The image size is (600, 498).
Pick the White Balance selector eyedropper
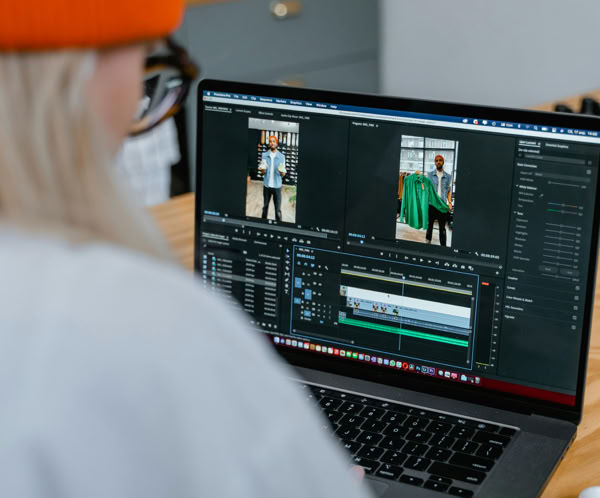pyautogui.click(x=541, y=196)
